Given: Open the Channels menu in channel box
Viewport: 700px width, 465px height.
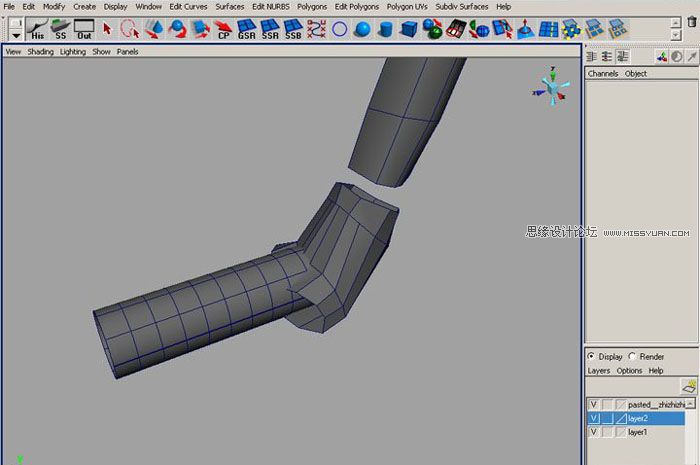Looking at the screenshot, I should (603, 73).
